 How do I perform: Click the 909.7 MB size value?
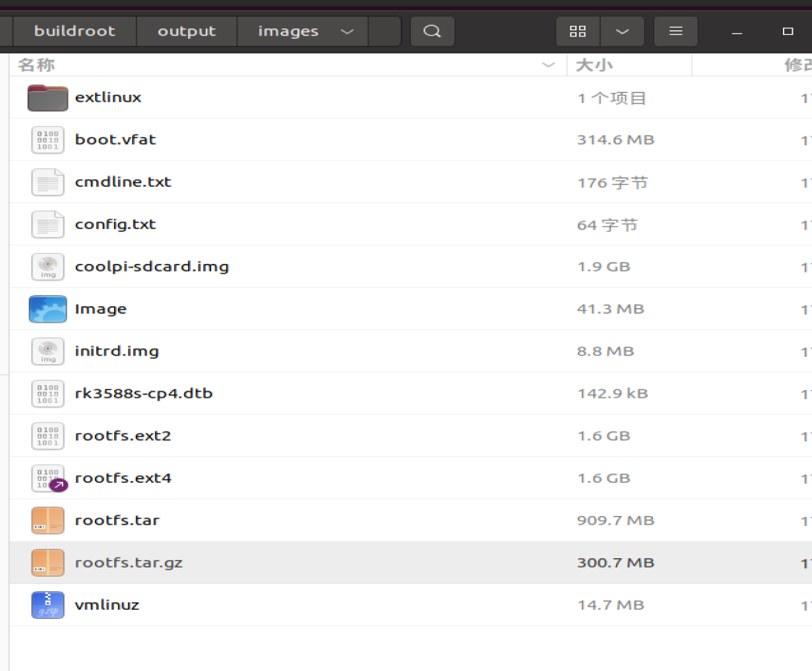(615, 520)
